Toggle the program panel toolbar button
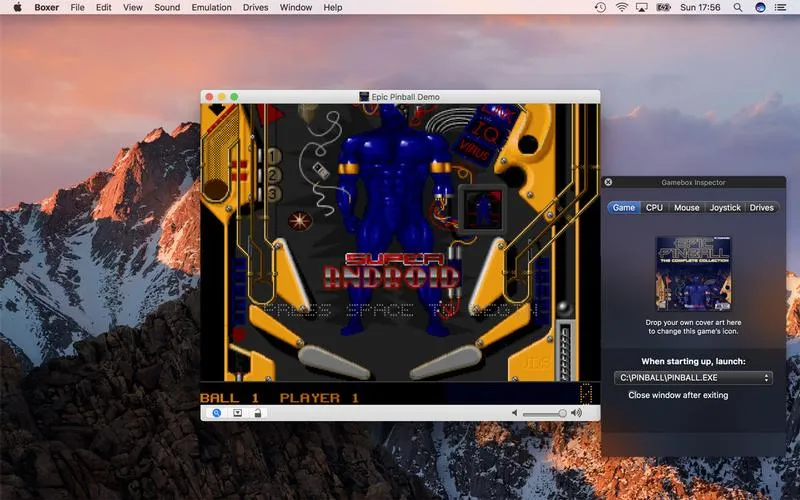 click(x=237, y=413)
